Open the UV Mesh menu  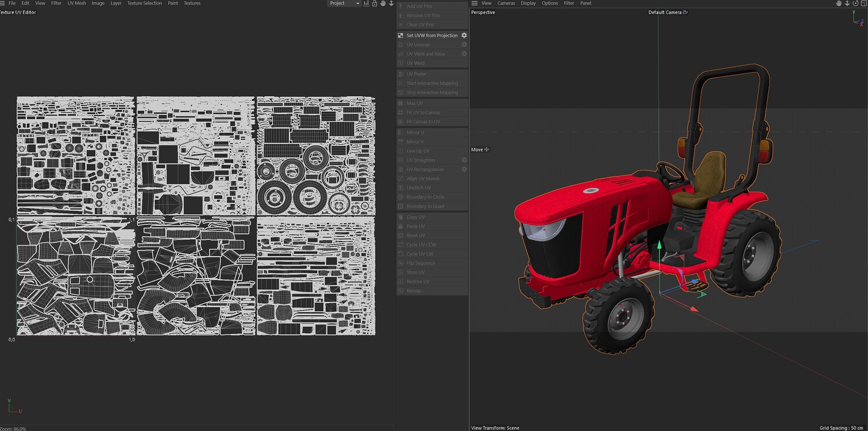point(76,3)
